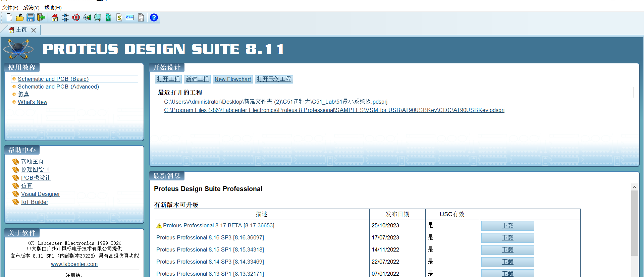This screenshot has width=644, height=277.
Task: Open Source Code binary icon
Action: 130,17
